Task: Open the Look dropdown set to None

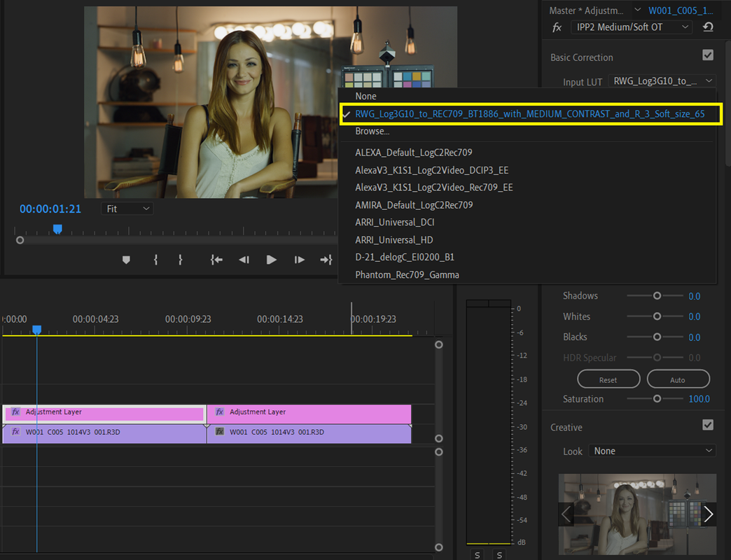Action: click(652, 451)
